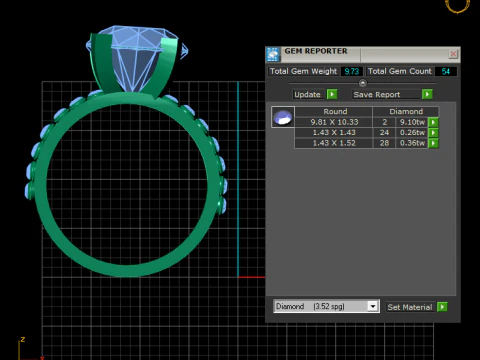
Task: Click the green arrow beside Save Report
Action: tap(427, 94)
